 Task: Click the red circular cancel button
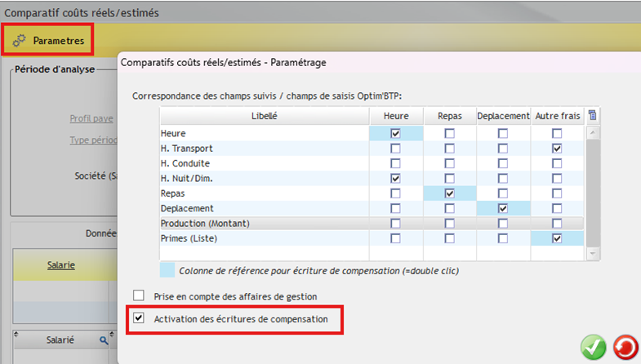pos(625,347)
